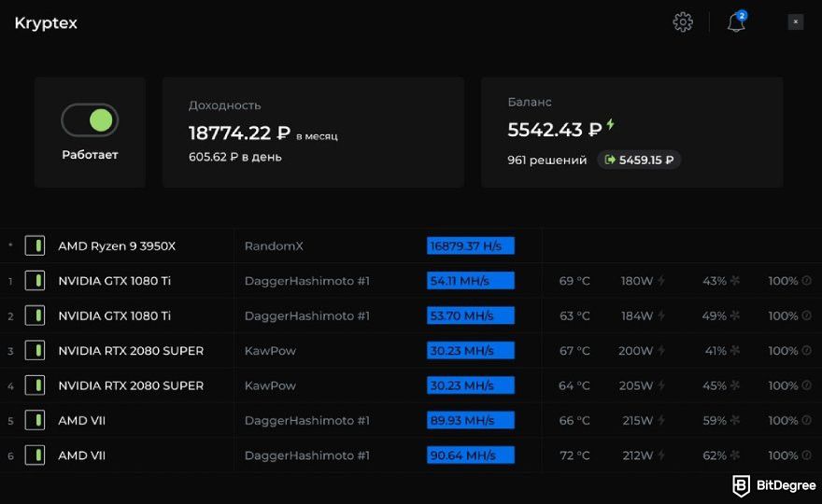Click the 605.62 ₽ в день value
The width and height of the screenshot is (822, 504).
coord(234,157)
